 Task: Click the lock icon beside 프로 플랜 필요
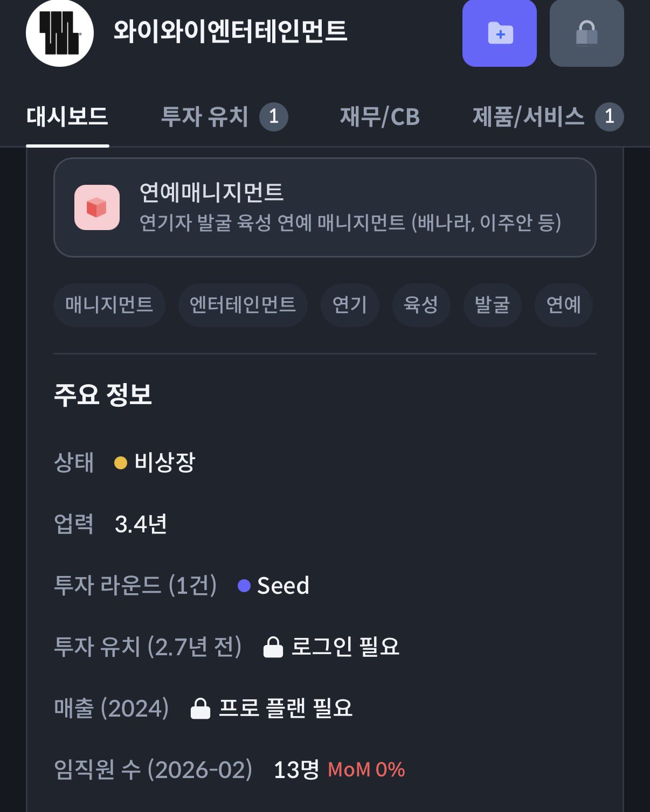(202, 708)
